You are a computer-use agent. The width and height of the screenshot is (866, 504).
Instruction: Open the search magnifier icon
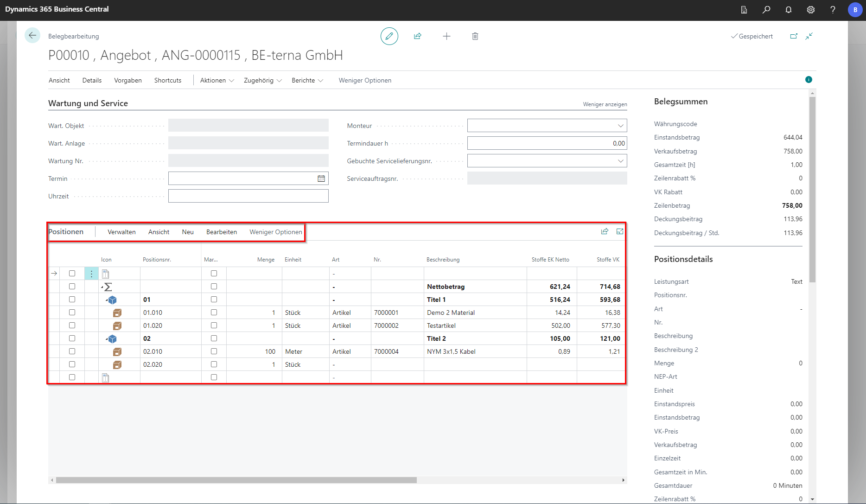[766, 10]
